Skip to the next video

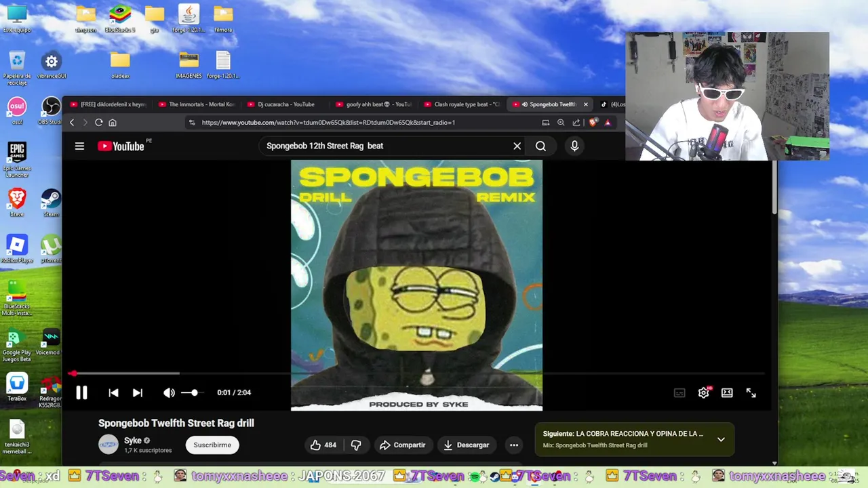[x=138, y=392]
